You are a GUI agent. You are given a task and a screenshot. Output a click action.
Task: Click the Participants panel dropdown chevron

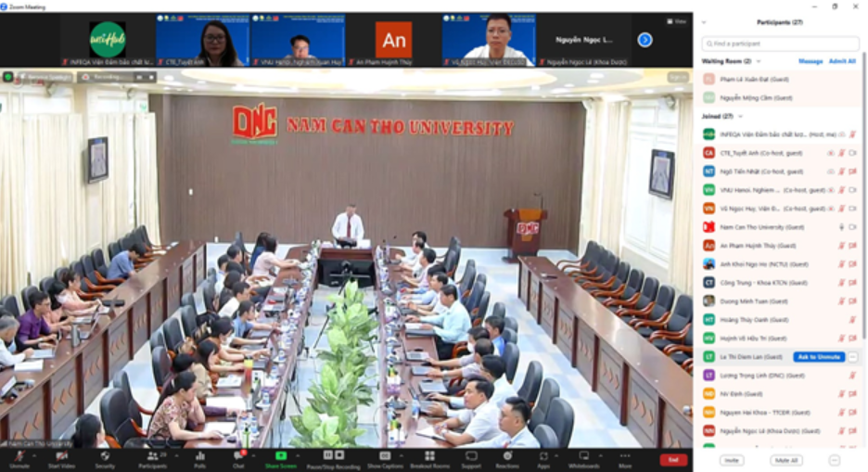(x=704, y=22)
